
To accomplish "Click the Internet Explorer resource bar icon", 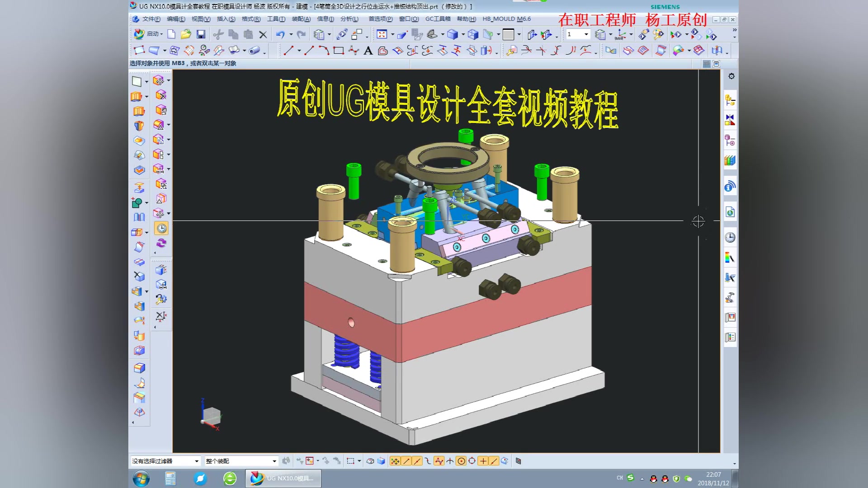I will [x=730, y=212].
